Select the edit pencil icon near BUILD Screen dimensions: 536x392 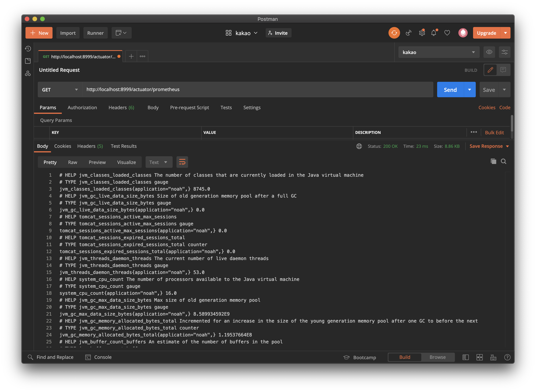[490, 70]
